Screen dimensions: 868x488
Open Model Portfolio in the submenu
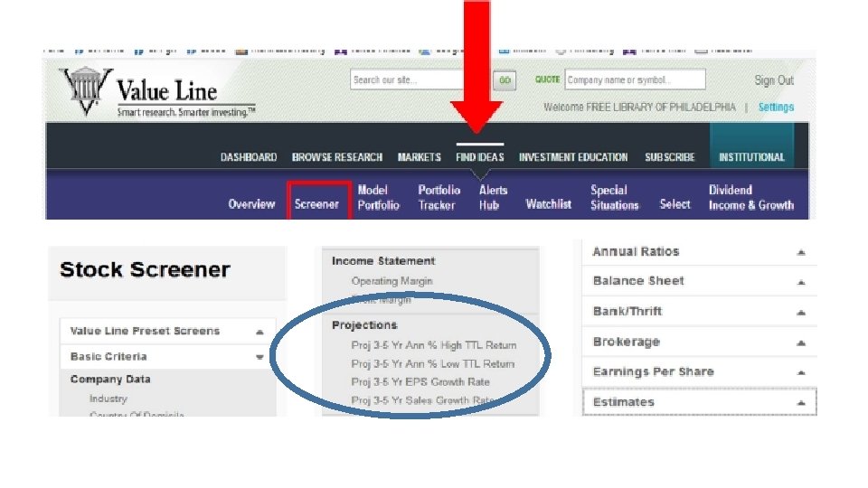[x=378, y=198]
